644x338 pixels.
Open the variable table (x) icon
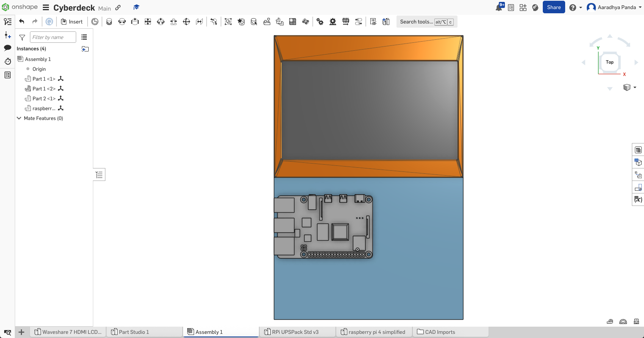(638, 199)
